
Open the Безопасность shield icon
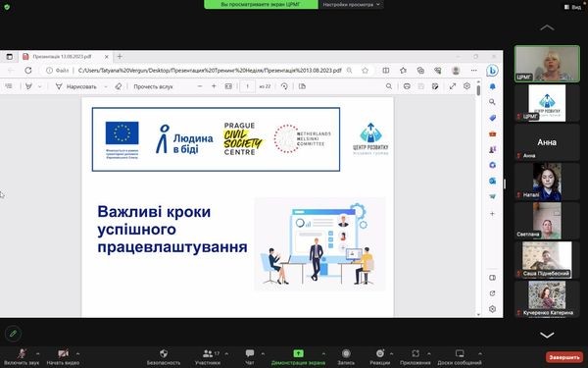(163, 353)
